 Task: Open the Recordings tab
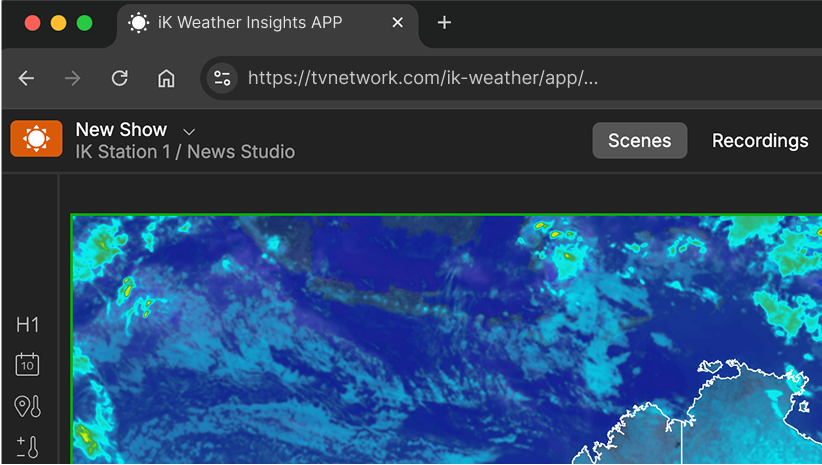click(760, 140)
